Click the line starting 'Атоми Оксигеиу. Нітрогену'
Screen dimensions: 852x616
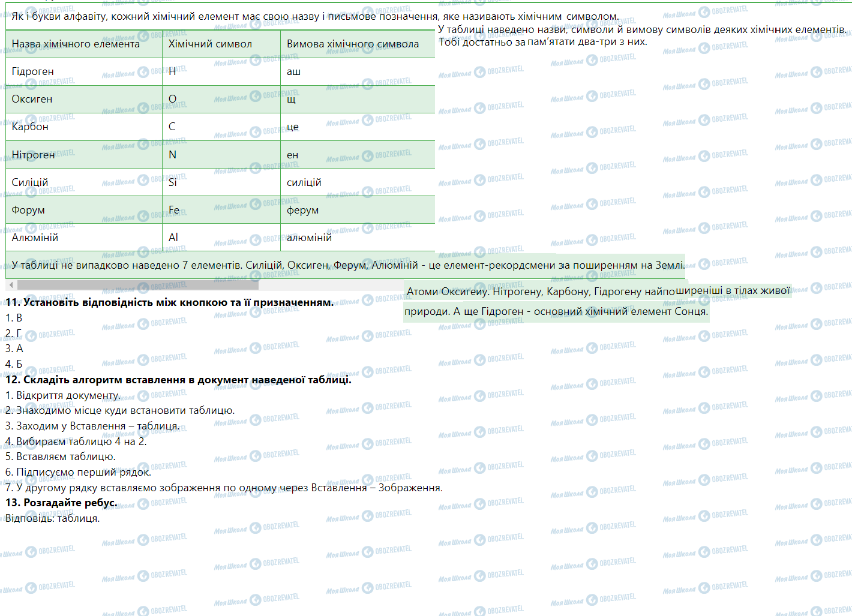[x=598, y=292]
